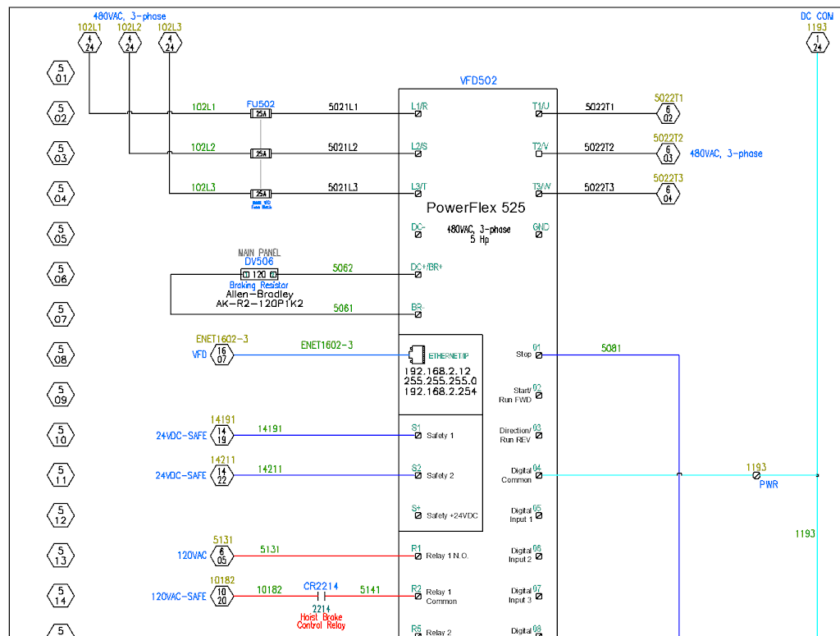Select the gateway address 192.168.2.254

pyautogui.click(x=441, y=391)
